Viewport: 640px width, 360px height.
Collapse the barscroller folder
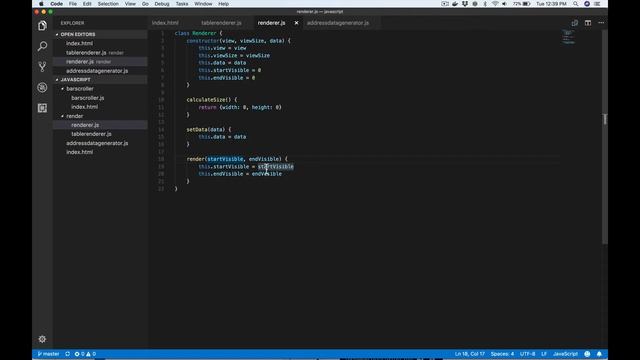point(80,89)
